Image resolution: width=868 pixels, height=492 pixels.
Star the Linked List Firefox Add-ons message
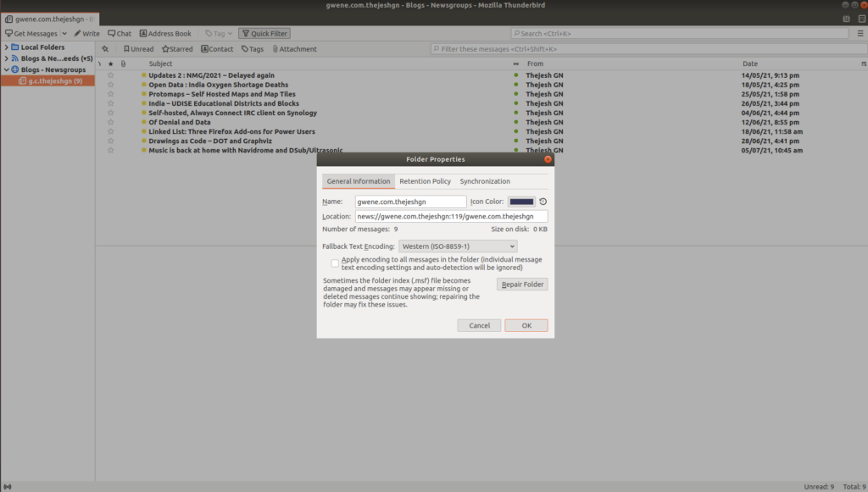pos(111,131)
